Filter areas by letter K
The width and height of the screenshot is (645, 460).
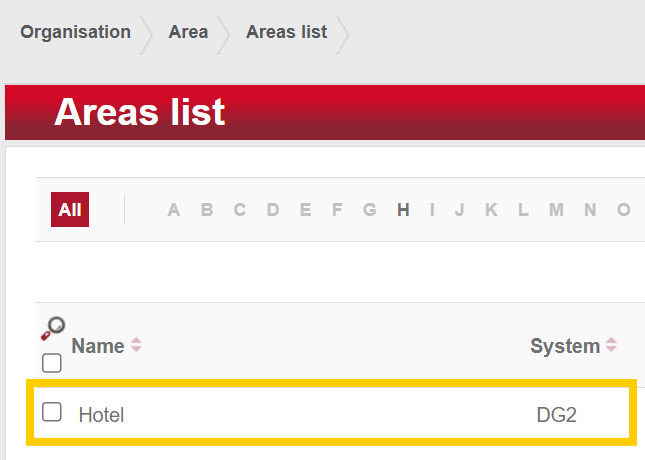click(x=491, y=210)
